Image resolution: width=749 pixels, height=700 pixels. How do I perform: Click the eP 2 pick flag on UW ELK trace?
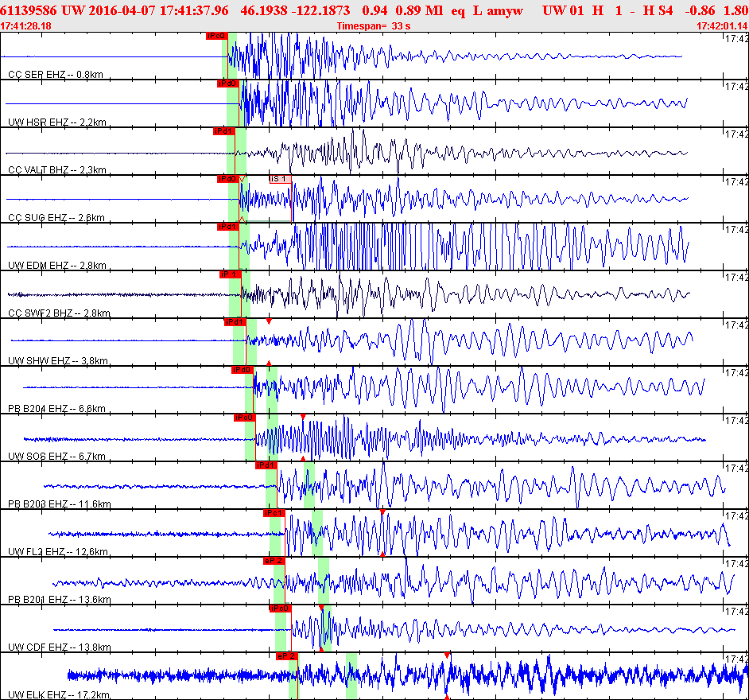coord(287,657)
